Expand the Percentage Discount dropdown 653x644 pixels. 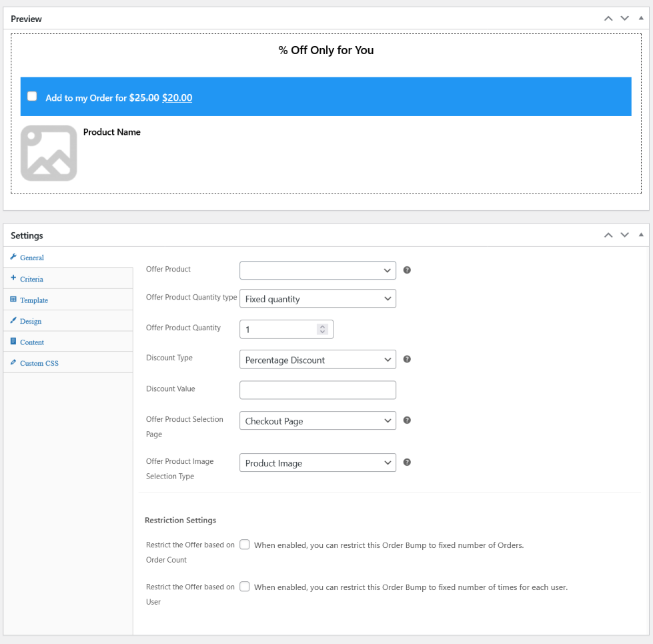(x=317, y=360)
